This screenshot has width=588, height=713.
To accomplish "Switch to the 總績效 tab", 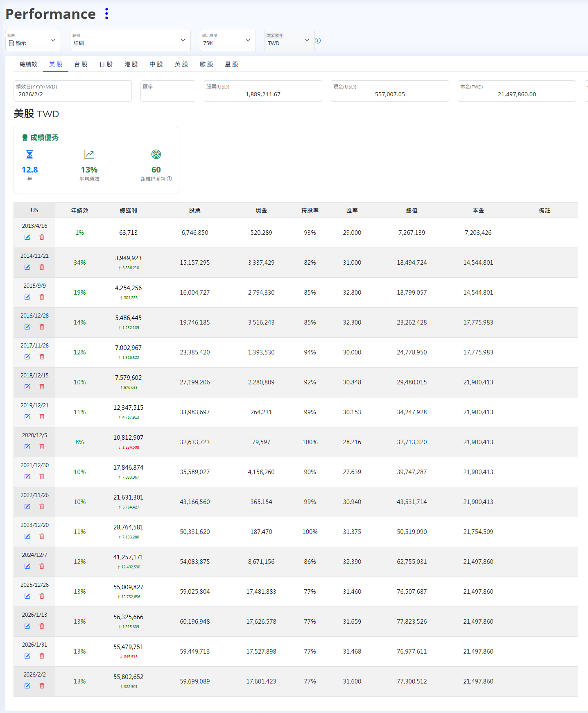I will (28, 64).
